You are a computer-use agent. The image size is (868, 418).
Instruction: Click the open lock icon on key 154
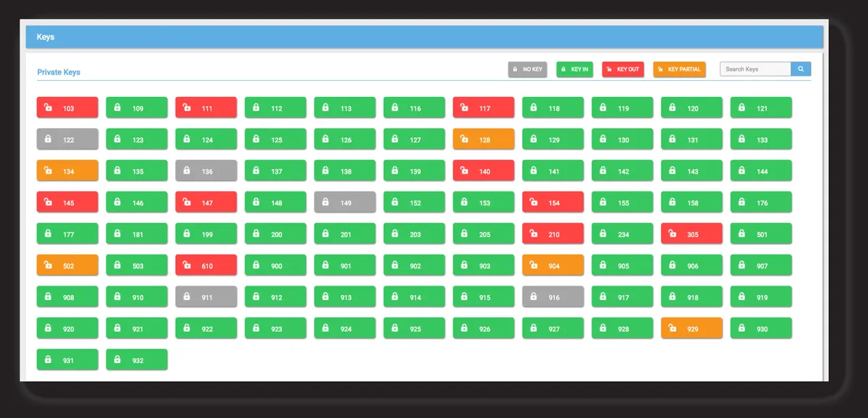534,202
